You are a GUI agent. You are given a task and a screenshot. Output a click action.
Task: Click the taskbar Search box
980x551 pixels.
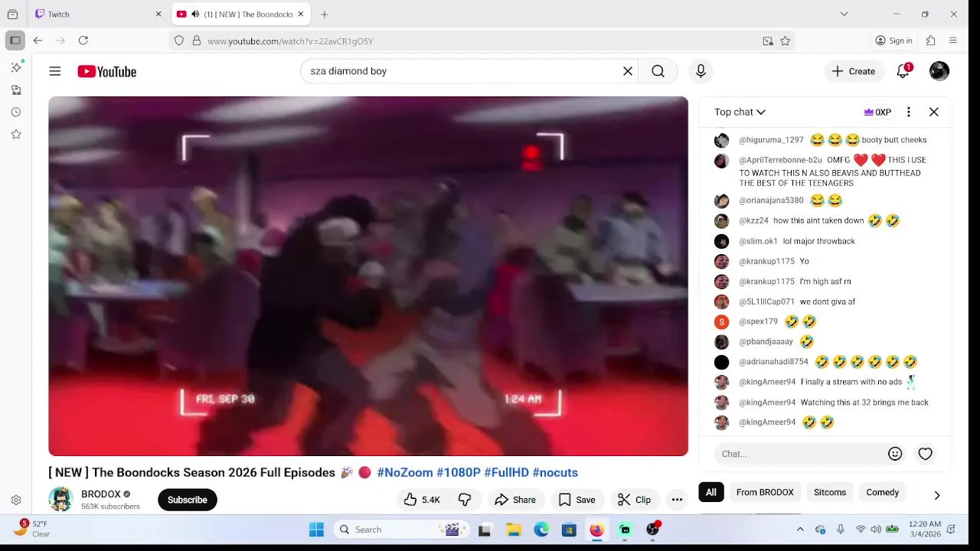(401, 530)
